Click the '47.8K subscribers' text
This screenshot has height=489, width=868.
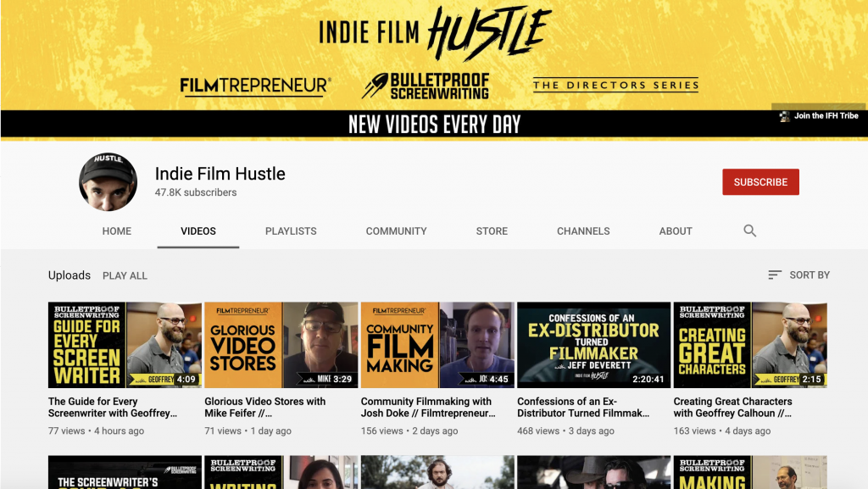pos(196,192)
